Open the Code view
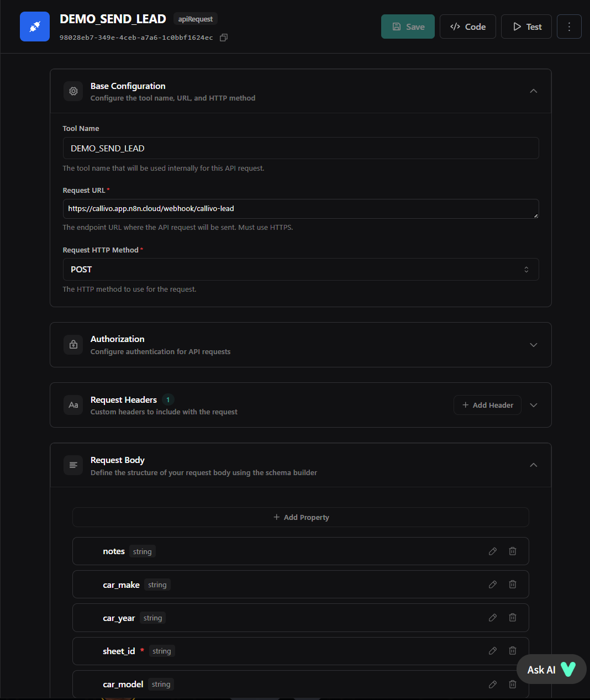Image resolution: width=590 pixels, height=700 pixels. tap(468, 27)
